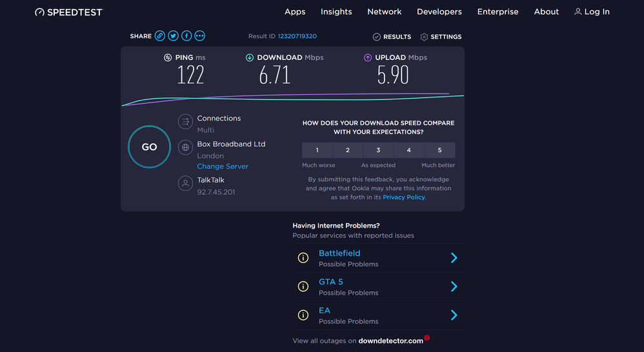
Task: Click Change Server link
Action: click(223, 166)
